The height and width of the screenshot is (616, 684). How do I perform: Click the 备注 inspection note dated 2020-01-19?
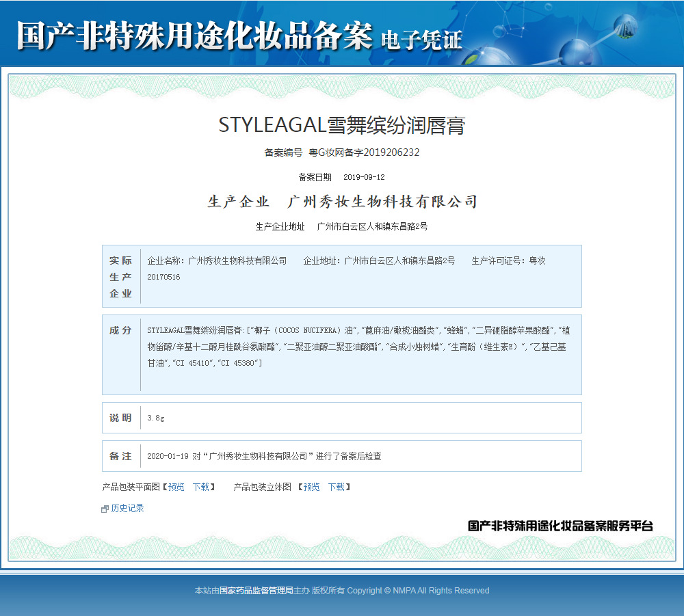click(x=264, y=456)
